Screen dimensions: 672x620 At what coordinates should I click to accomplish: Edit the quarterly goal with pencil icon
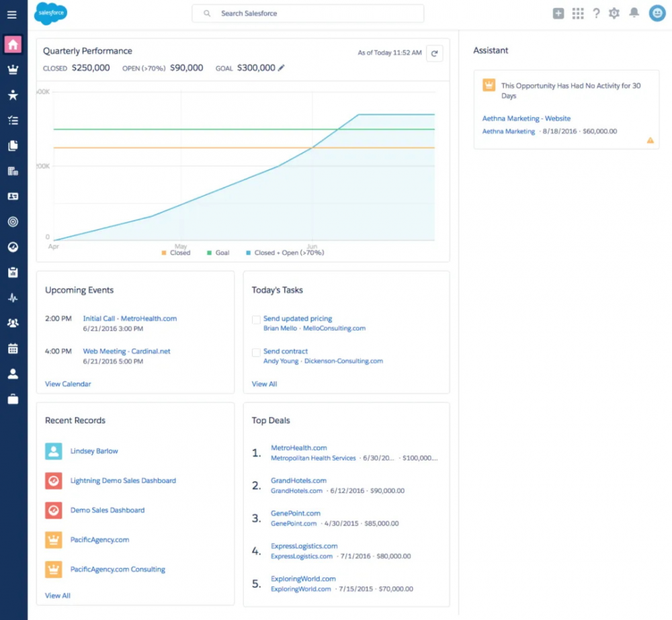coord(281,68)
